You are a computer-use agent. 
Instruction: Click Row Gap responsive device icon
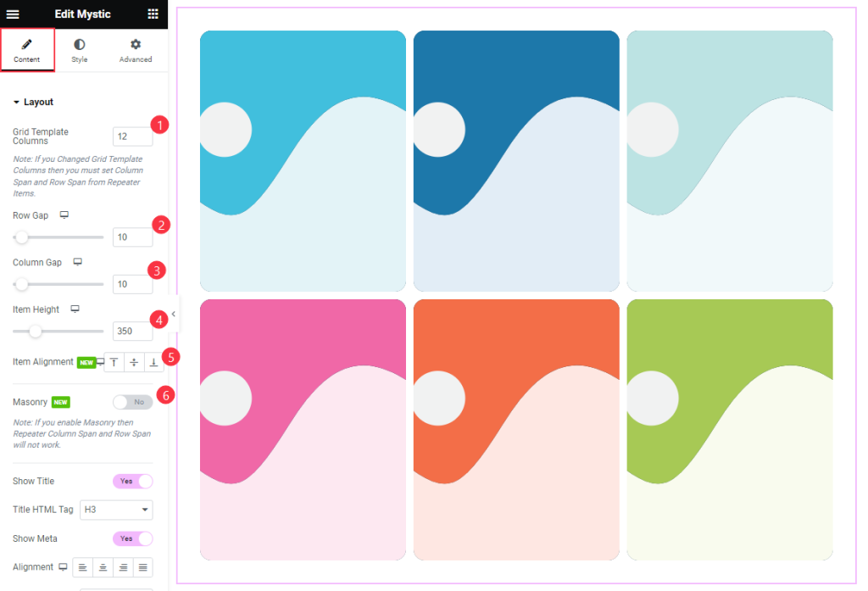point(64,215)
